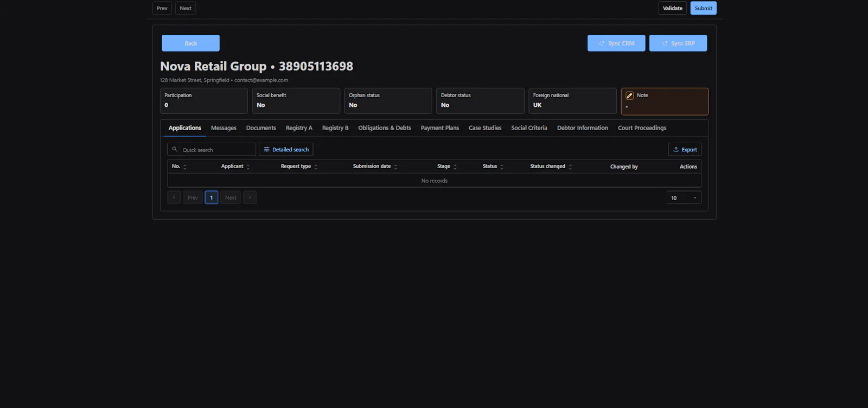Sort by Status changed column arrows
This screenshot has height=408, width=868.
(x=570, y=167)
